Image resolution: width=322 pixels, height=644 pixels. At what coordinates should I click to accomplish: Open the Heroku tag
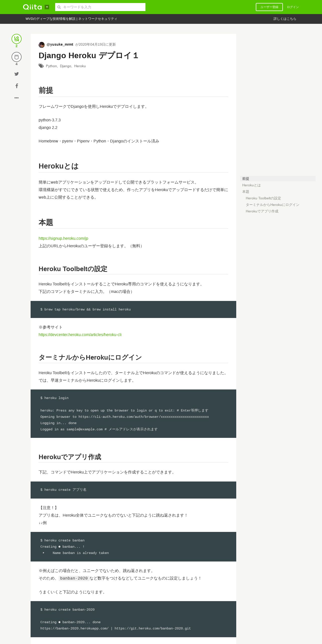(x=80, y=66)
